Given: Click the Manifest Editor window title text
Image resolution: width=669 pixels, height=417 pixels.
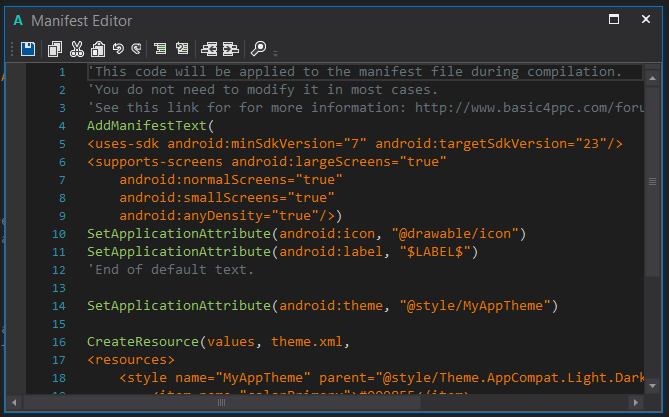Looking at the screenshot, I should (81, 20).
